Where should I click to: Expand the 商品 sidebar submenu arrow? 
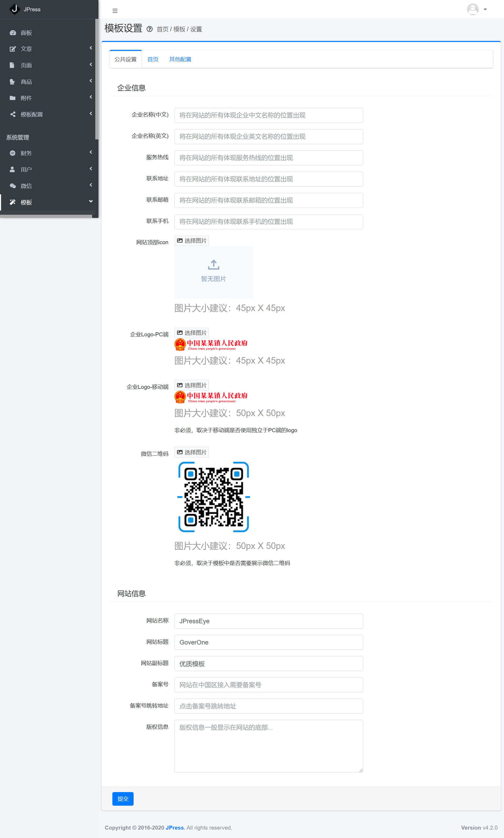[x=91, y=81]
